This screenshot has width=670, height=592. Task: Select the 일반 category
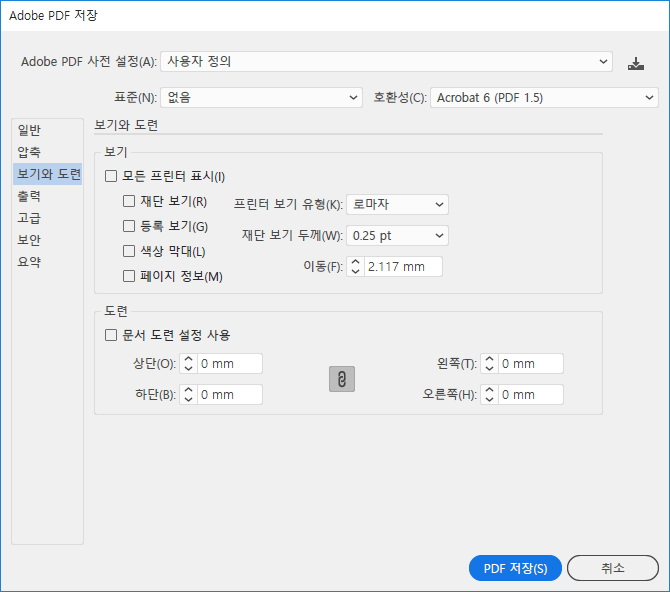[x=47, y=130]
